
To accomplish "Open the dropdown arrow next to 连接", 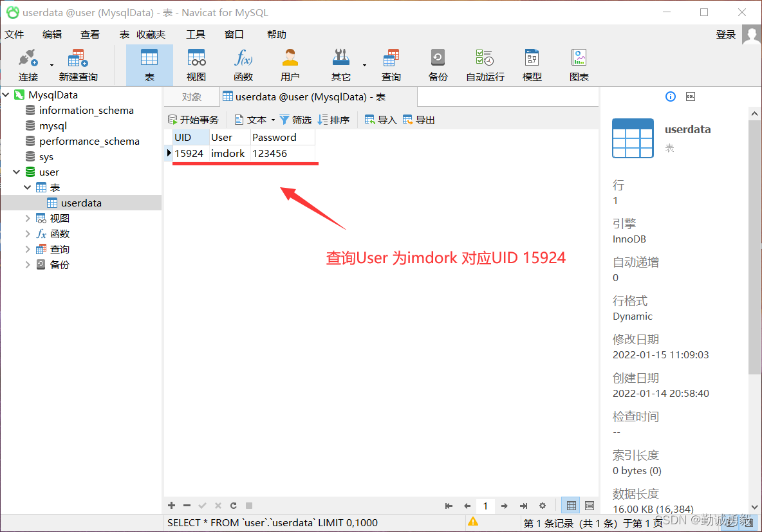I will click(x=51, y=65).
